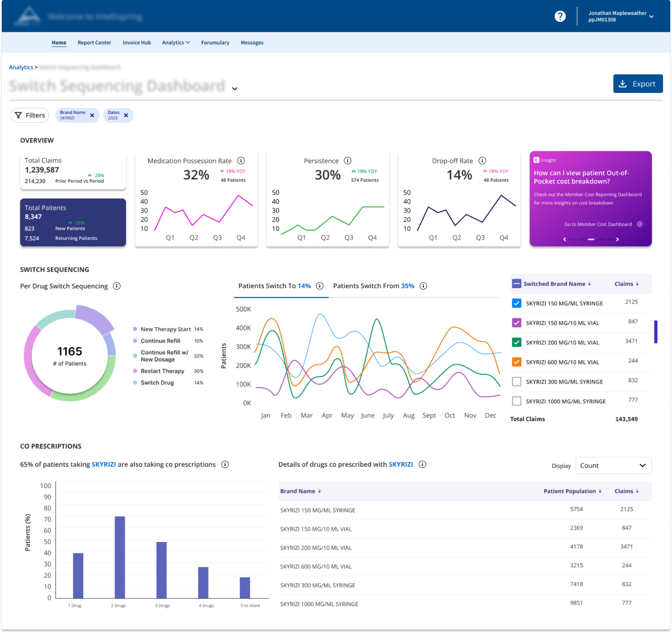Open info icon next to co prescriptions percentage
The height and width of the screenshot is (633, 672).
225,464
